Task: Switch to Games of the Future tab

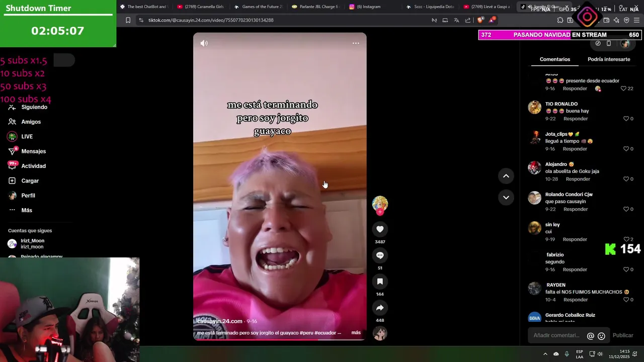Action: pyautogui.click(x=258, y=7)
